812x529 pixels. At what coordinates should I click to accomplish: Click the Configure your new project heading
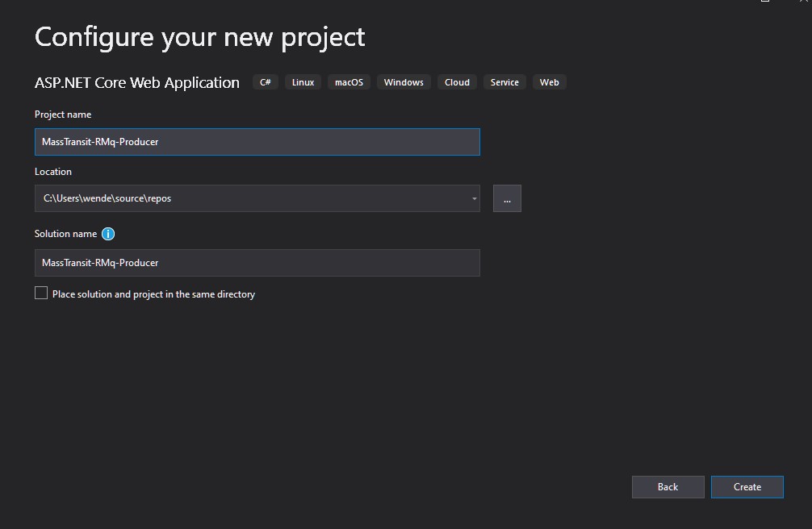(x=200, y=38)
